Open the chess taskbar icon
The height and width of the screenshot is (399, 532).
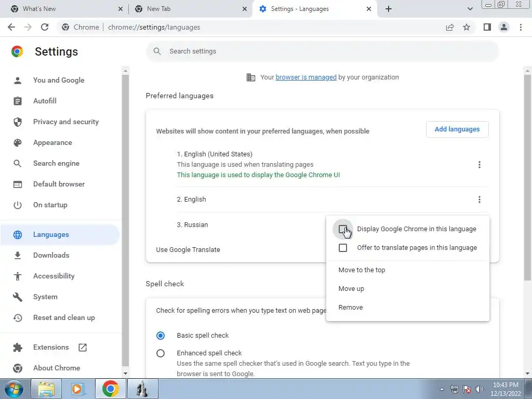click(142, 389)
